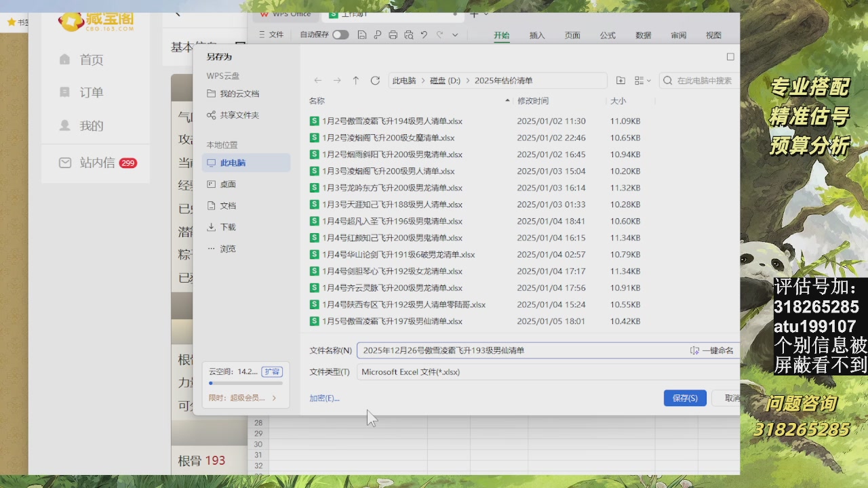The width and height of the screenshot is (868, 488).
Task: Click the up-one-level arrow in the save dialog
Action: 355,80
